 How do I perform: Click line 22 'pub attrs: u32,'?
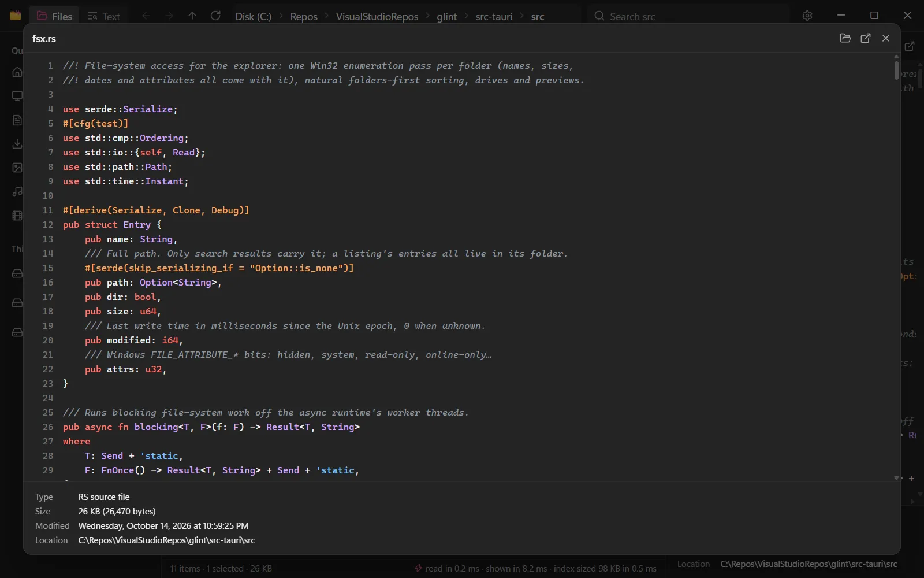coord(125,369)
